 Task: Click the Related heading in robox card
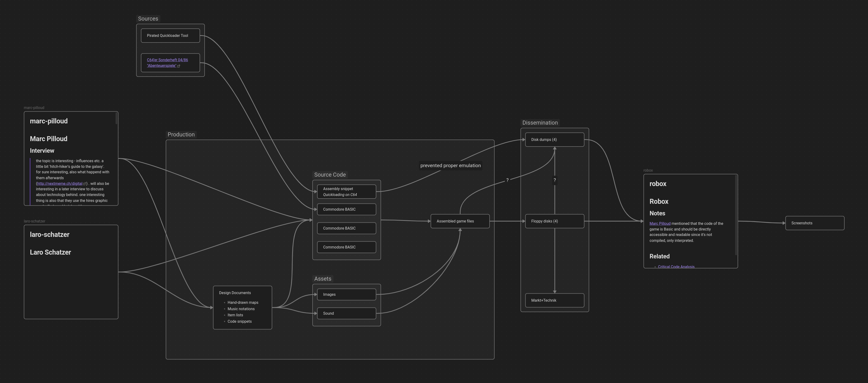659,256
